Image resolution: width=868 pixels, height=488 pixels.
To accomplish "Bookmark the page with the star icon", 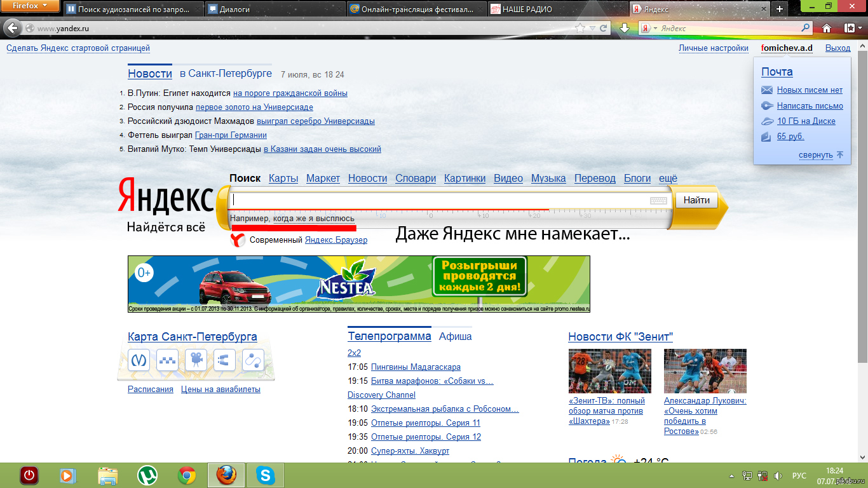I will coord(580,29).
